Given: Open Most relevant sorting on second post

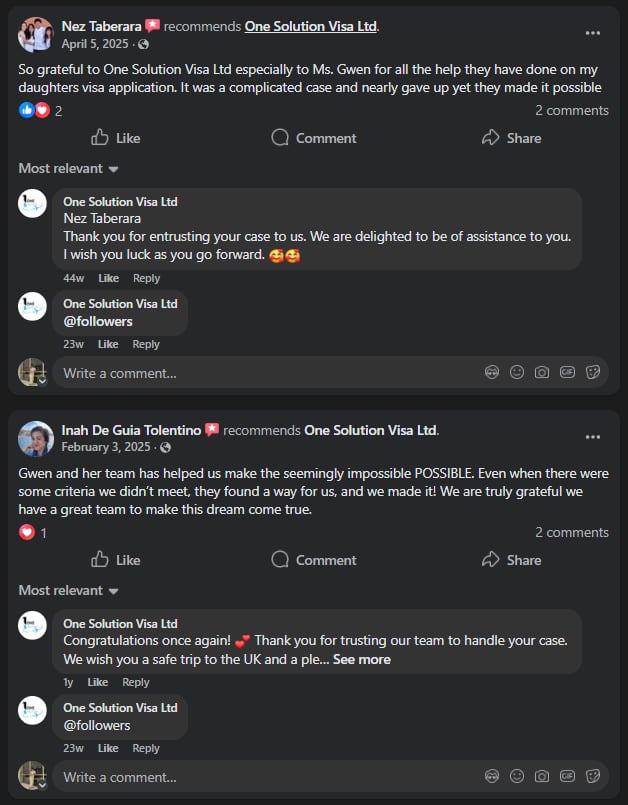Looking at the screenshot, I should pyautogui.click(x=68, y=591).
